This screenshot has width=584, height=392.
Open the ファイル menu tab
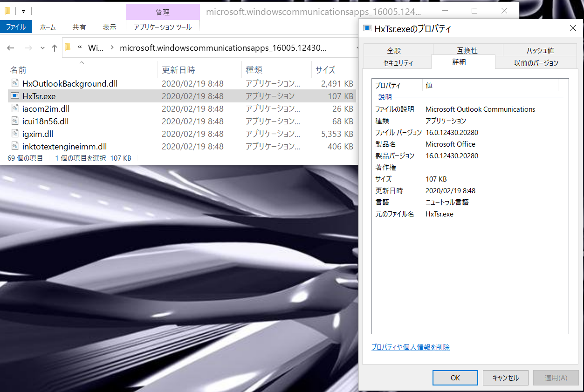point(16,27)
